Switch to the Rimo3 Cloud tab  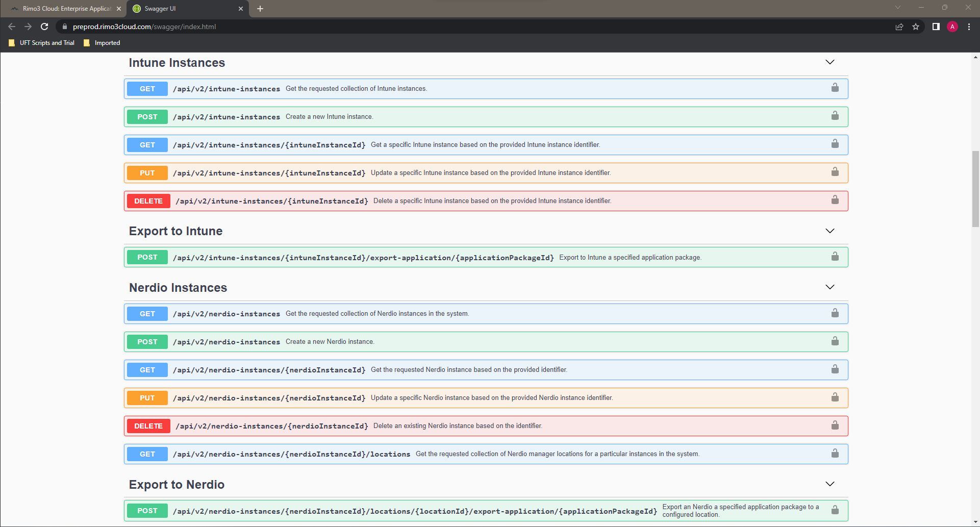tap(66, 9)
